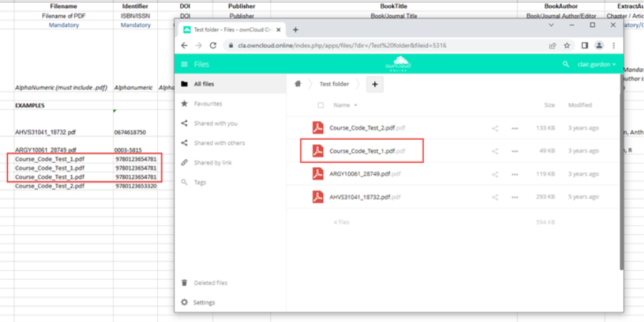Click the ownCloud vertical scrollbar
This screenshot has height=322, width=644.
click(x=621, y=172)
